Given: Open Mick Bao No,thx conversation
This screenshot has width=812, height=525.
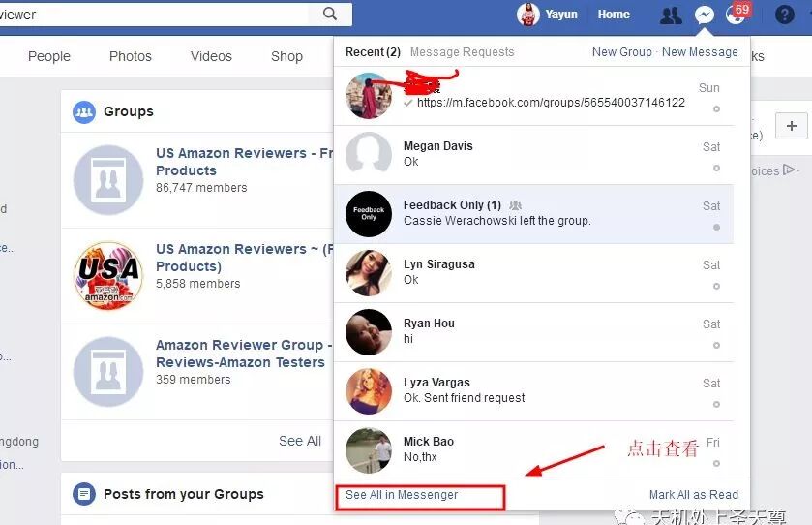Looking at the screenshot, I should [x=534, y=450].
